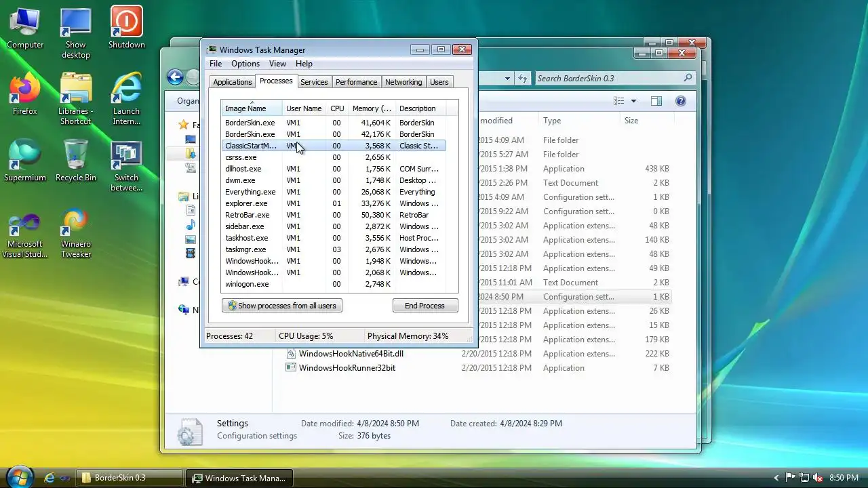Click the 8:50 PM taskbar clock
The width and height of the screenshot is (868, 488).
coord(844,478)
